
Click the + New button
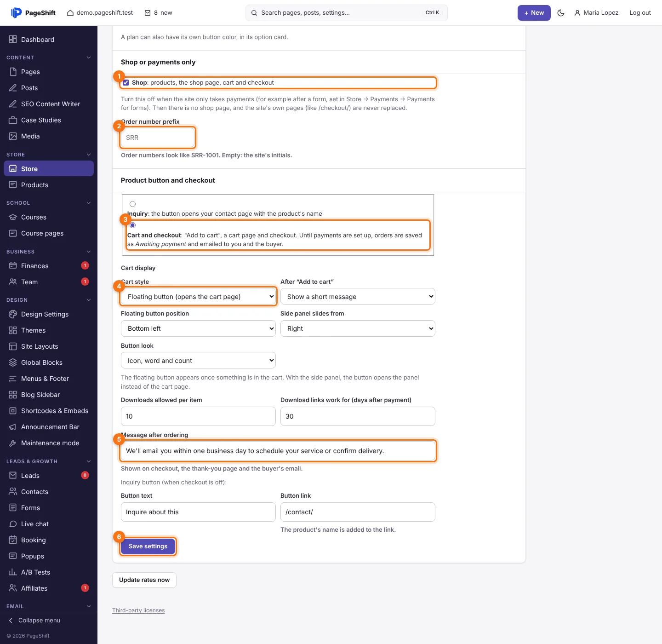click(534, 13)
